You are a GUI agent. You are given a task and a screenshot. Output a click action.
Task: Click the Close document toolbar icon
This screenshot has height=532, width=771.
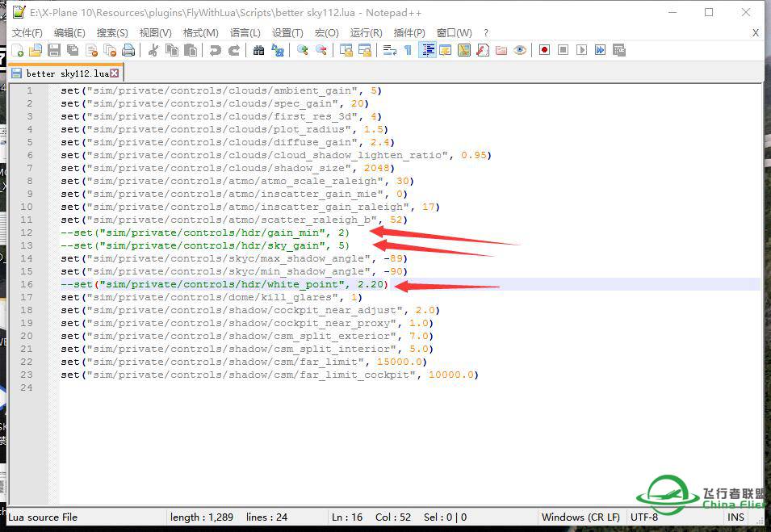click(x=91, y=50)
